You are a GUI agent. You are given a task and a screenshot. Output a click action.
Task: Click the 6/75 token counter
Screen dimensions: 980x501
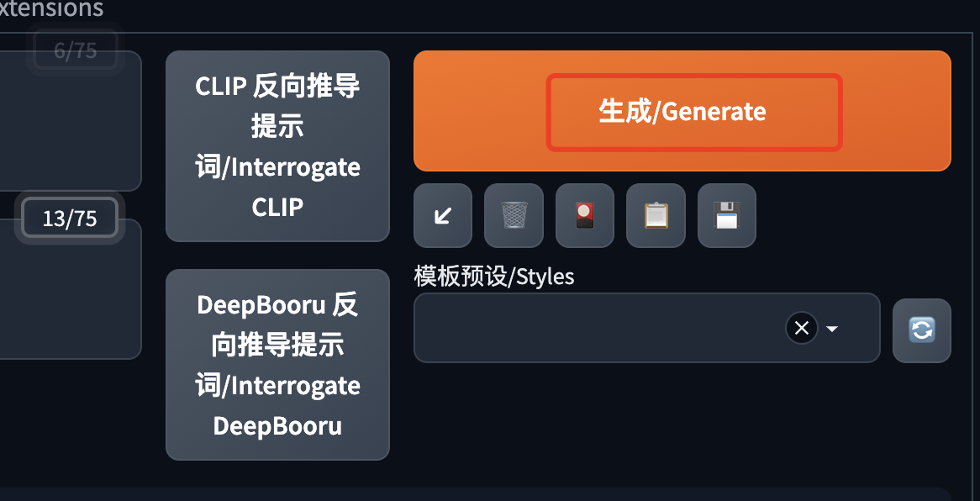(x=74, y=50)
